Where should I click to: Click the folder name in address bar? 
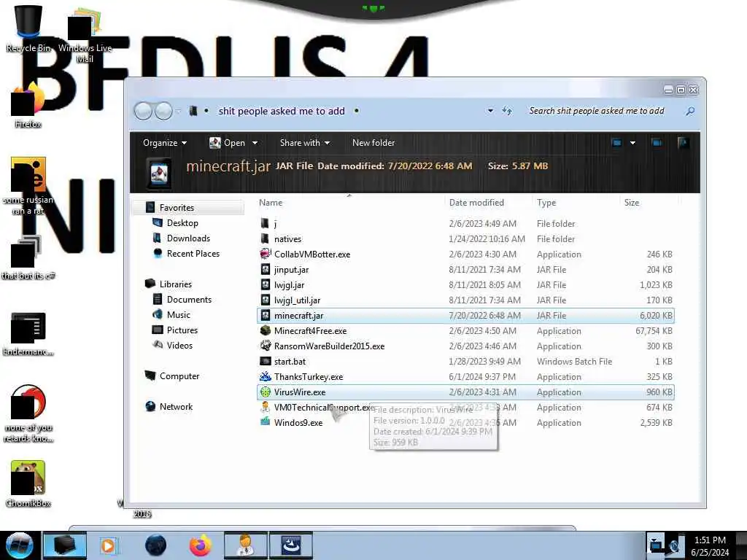[281, 111]
